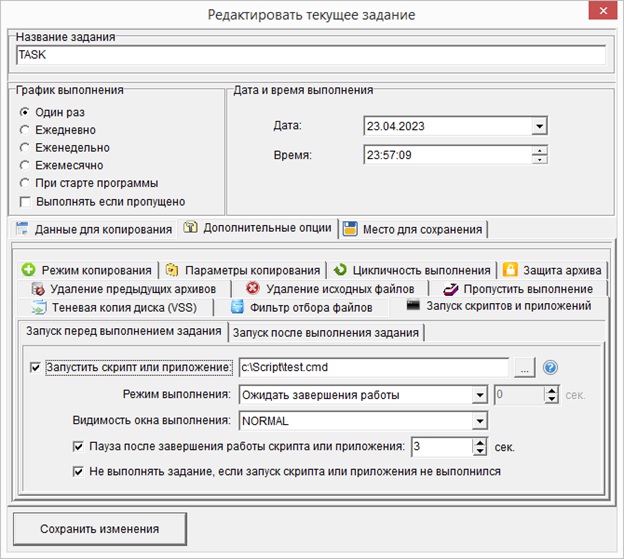The height and width of the screenshot is (559, 624).
Task: Click the green plus icon of Режим копирования
Action: 29,270
